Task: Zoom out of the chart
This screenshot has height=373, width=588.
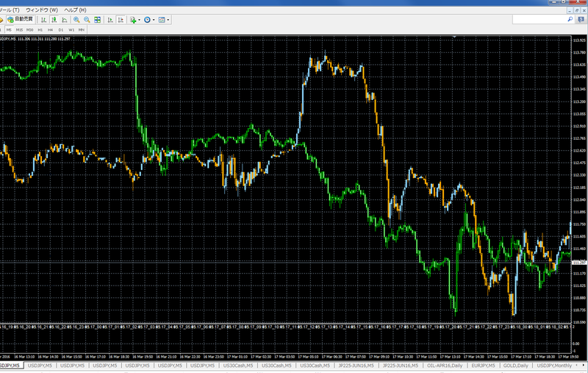Action: (x=87, y=20)
